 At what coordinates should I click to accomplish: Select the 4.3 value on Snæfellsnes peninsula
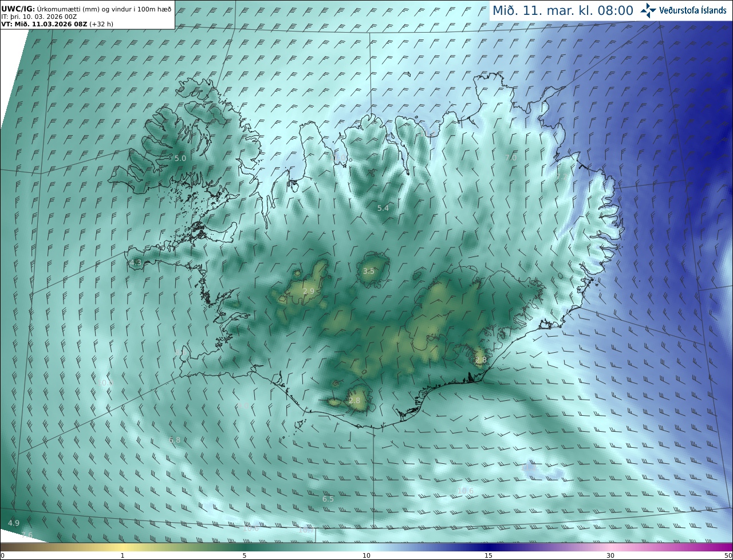(136, 263)
